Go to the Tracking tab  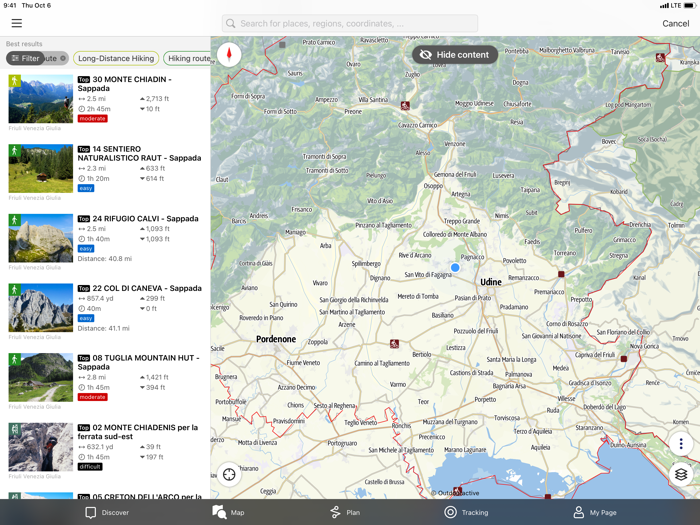pos(466,512)
